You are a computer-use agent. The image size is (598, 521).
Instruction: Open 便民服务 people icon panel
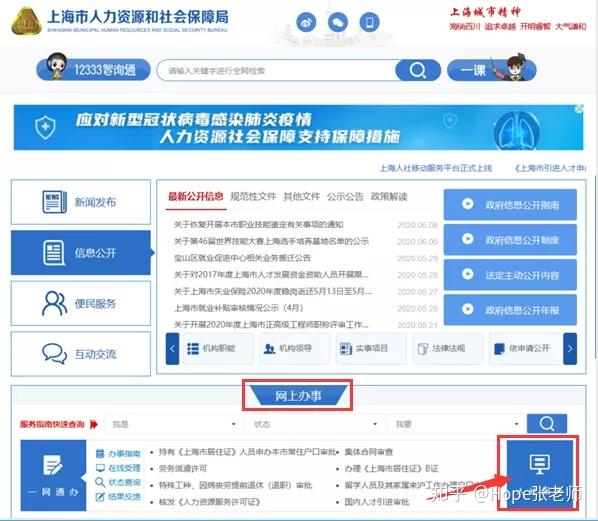pos(81,304)
